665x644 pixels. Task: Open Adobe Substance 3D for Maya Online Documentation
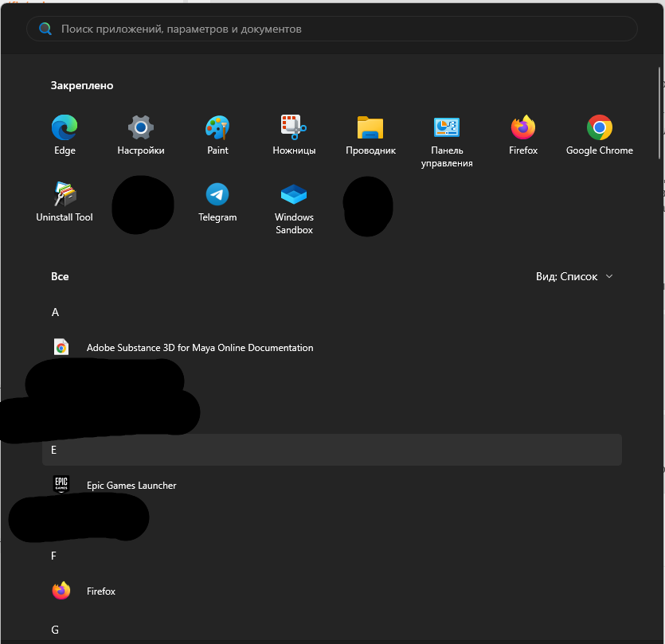pyautogui.click(x=200, y=348)
